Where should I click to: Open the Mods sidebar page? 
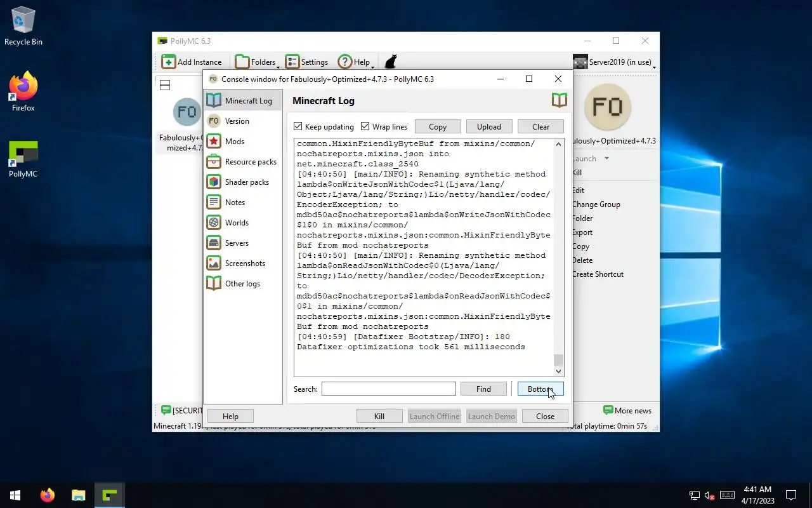pyautogui.click(x=243, y=141)
